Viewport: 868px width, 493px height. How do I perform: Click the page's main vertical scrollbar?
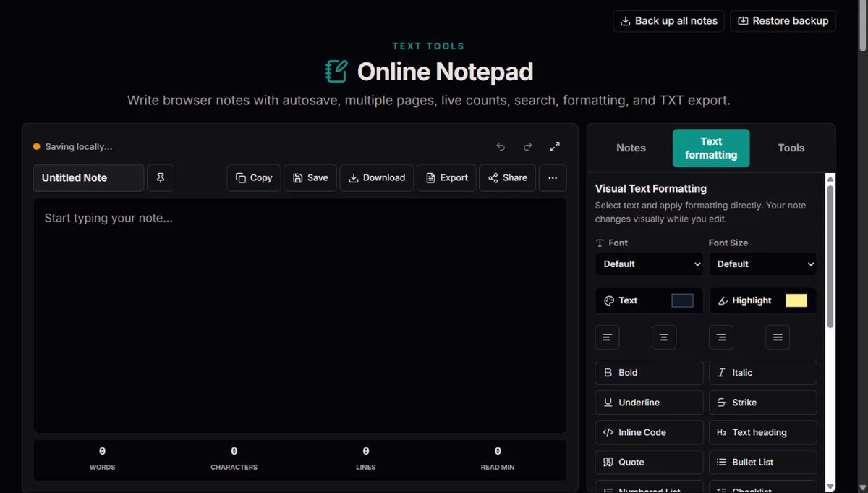(x=862, y=26)
